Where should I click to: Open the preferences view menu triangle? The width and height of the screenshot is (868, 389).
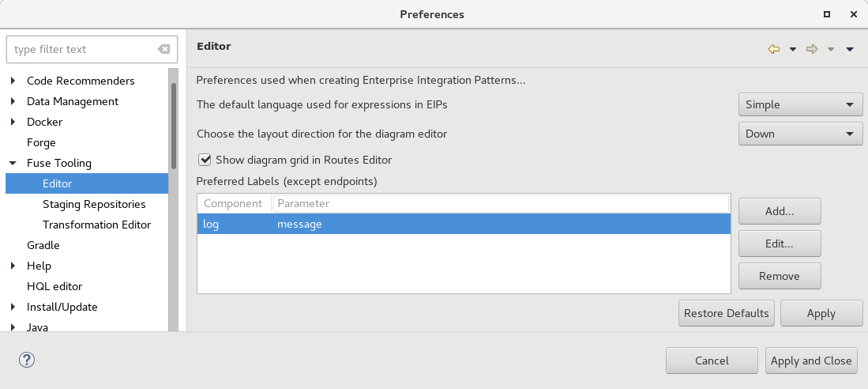[850, 49]
